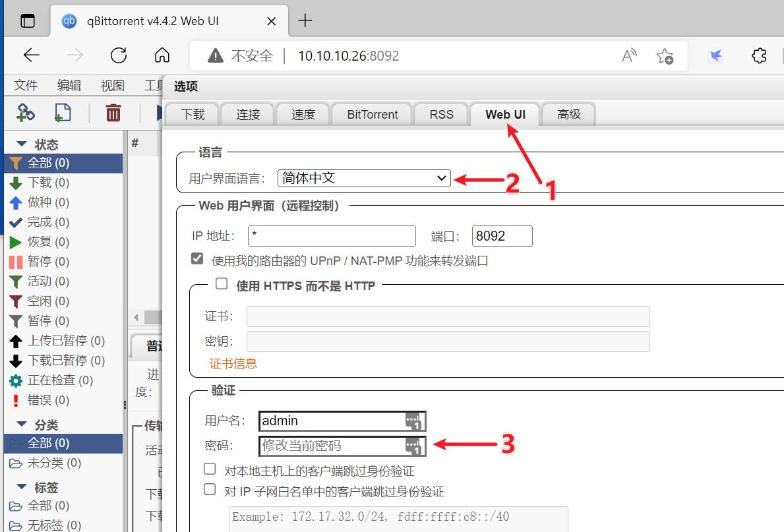Check 对本地主机上的客户端跳过身份验证
The image size is (784, 532).
pyautogui.click(x=210, y=469)
